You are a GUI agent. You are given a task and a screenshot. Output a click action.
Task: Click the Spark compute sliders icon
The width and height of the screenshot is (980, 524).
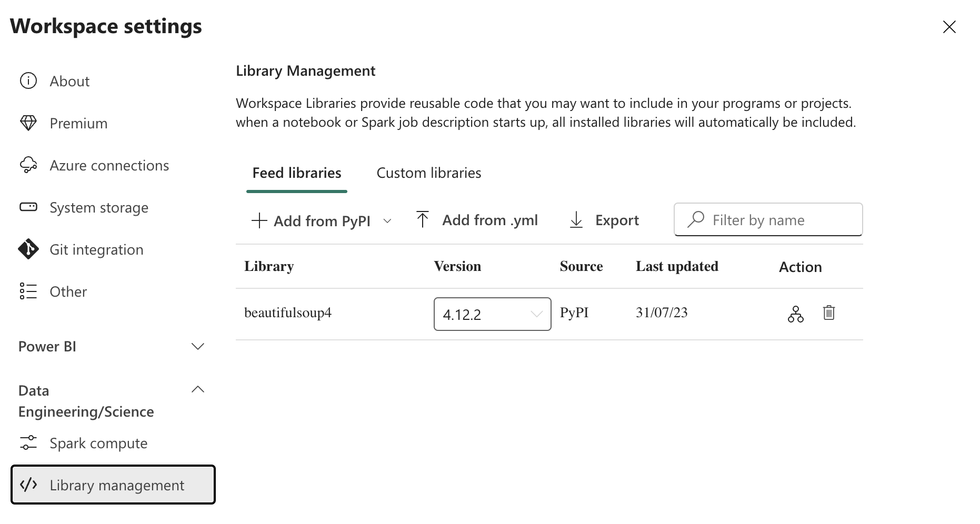(28, 443)
